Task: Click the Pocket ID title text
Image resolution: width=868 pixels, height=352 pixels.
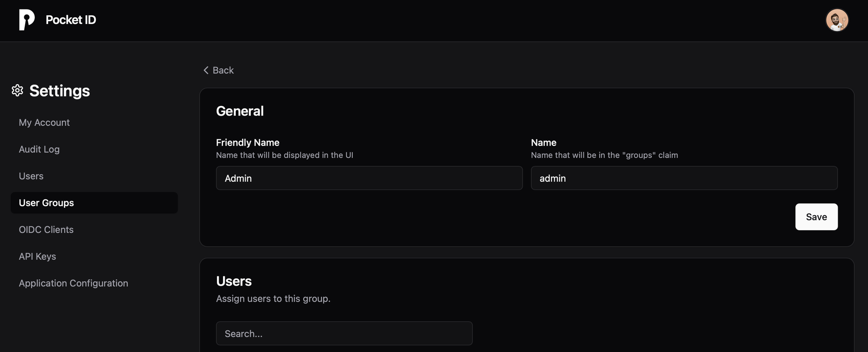Action: pos(71,20)
